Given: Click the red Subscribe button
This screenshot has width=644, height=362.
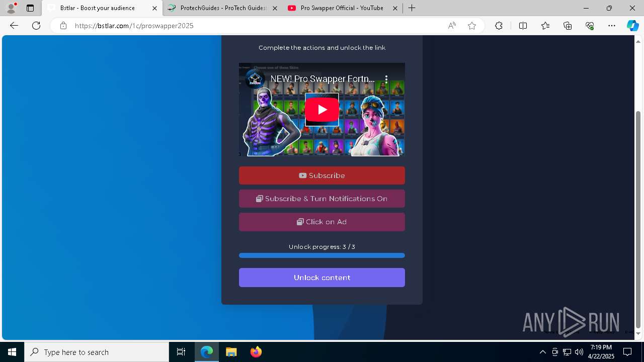Looking at the screenshot, I should (322, 175).
